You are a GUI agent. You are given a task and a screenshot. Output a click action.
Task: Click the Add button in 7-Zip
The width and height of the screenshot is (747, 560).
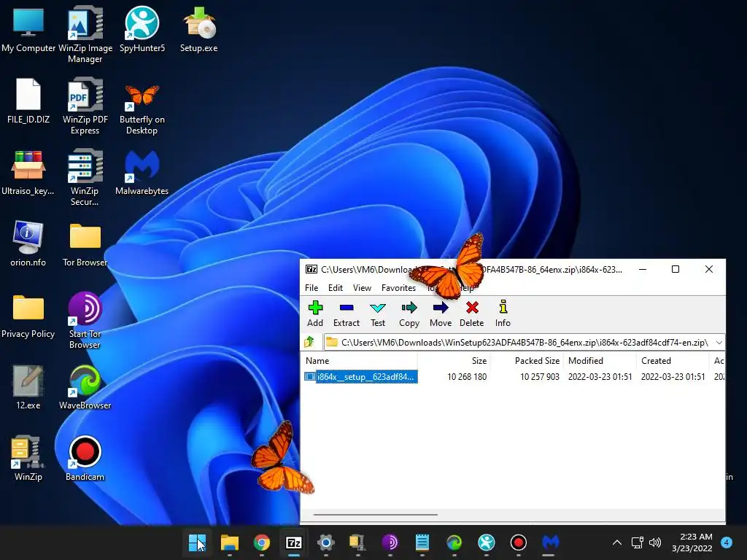(315, 314)
